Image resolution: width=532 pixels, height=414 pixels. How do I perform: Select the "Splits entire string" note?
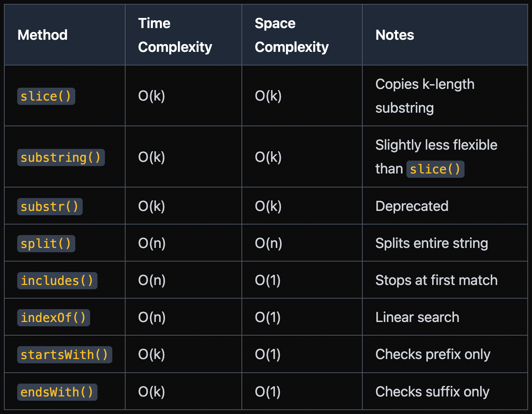[x=431, y=243]
